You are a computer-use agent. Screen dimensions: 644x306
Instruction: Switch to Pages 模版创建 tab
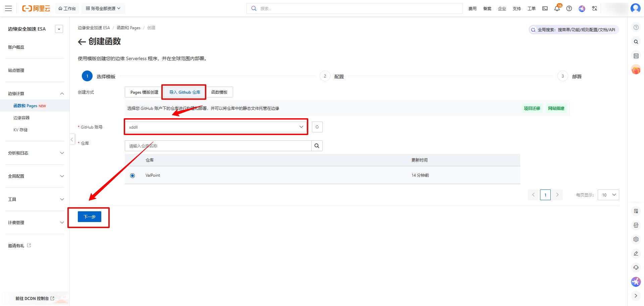tap(144, 92)
